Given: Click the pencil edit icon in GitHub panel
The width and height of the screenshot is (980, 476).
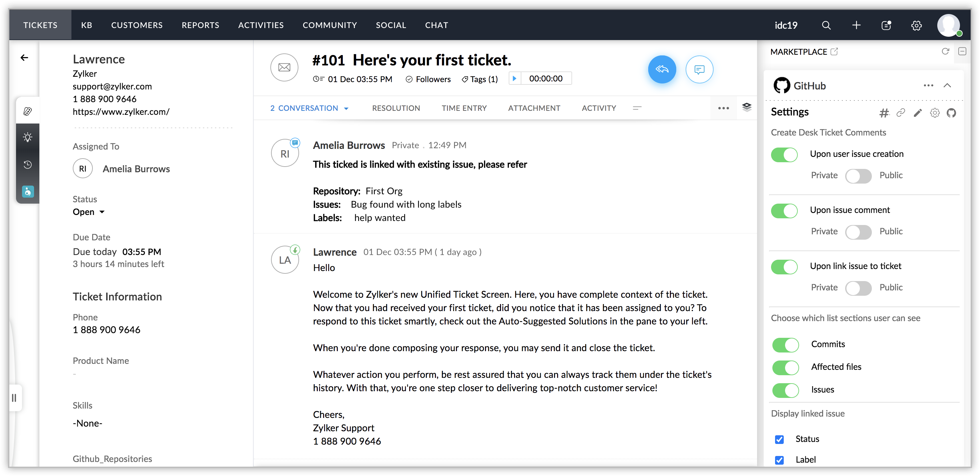Looking at the screenshot, I should pos(918,112).
